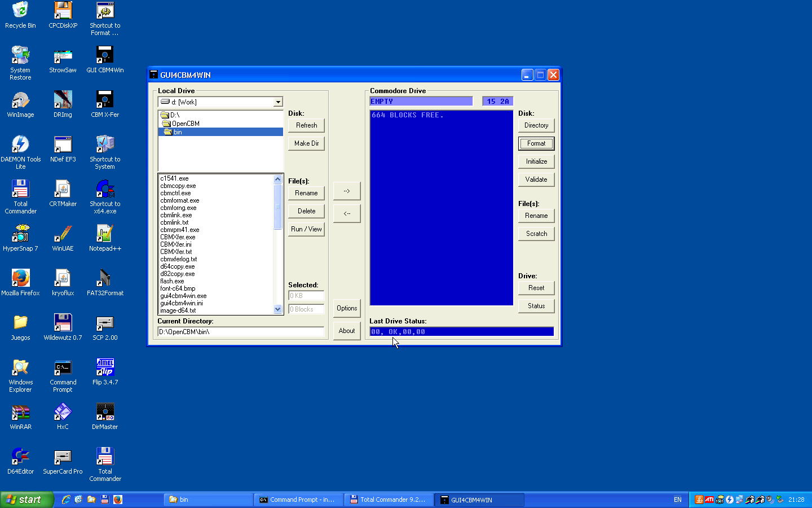Click the <-- transfer to local button

click(347, 213)
